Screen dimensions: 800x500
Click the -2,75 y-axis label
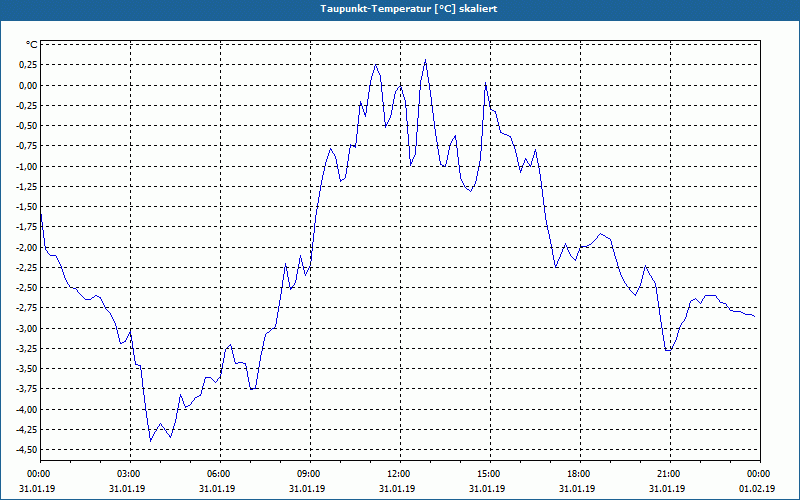[27, 308]
